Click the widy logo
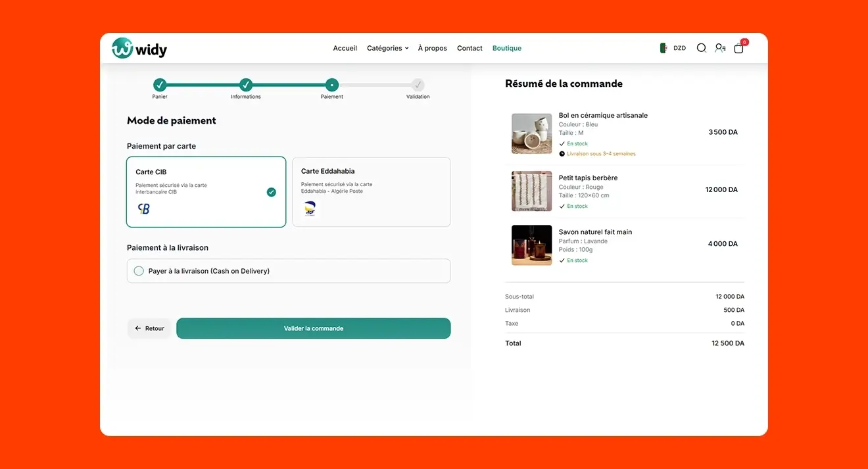Viewport: 868px width, 469px height. point(139,48)
